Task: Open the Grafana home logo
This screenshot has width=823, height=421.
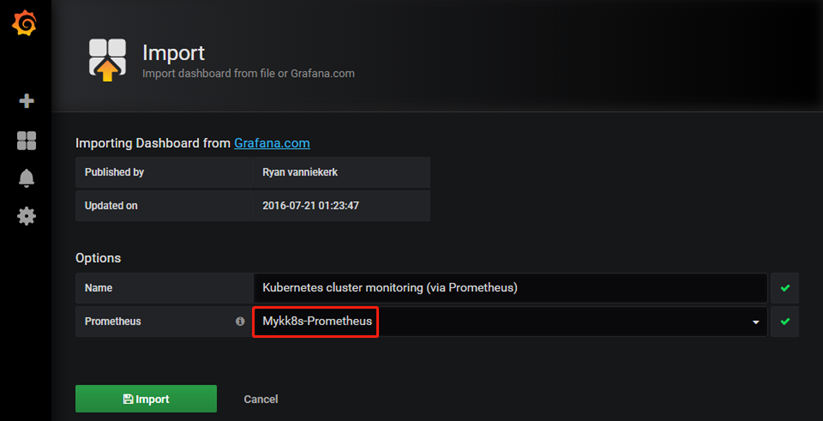Action: [x=25, y=24]
